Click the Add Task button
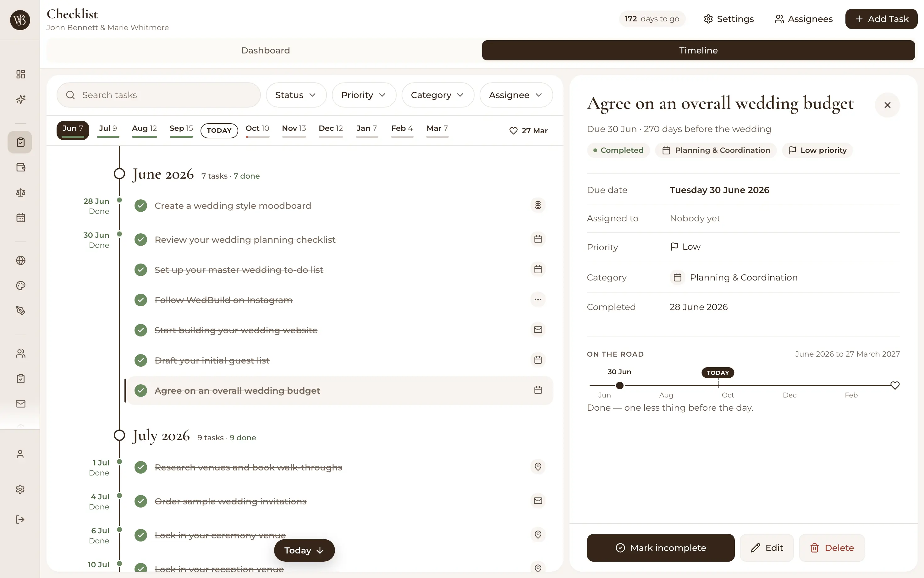The width and height of the screenshot is (924, 578). click(x=881, y=19)
